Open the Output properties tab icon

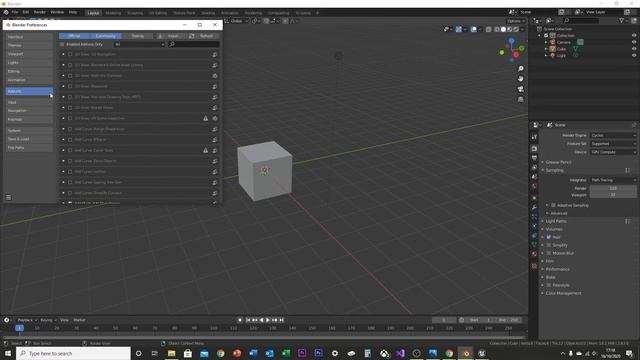534,158
